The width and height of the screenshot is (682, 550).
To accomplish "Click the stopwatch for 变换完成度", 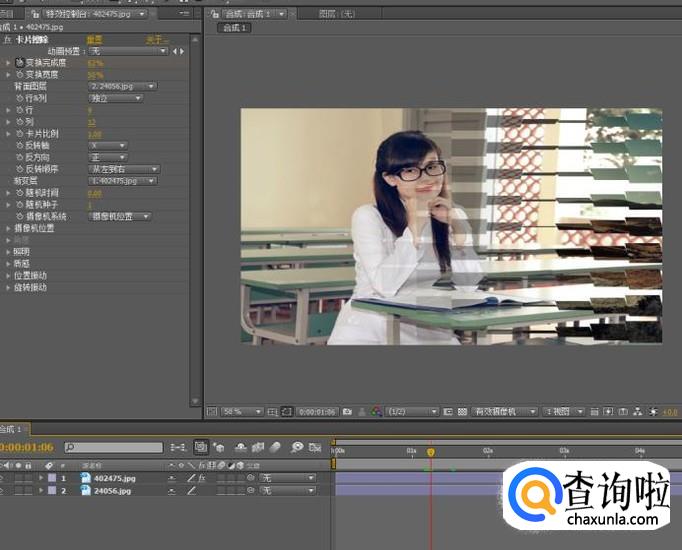I will (x=19, y=63).
